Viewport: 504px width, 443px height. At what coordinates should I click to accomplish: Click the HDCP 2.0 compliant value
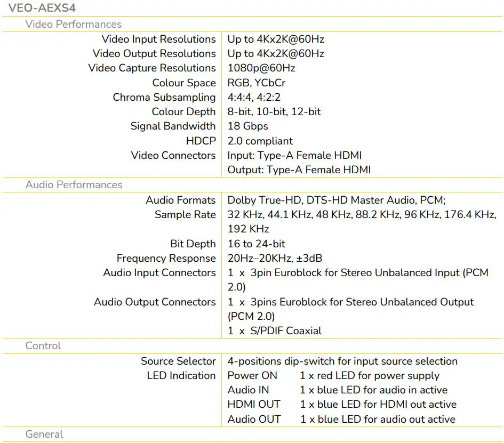pos(260,141)
